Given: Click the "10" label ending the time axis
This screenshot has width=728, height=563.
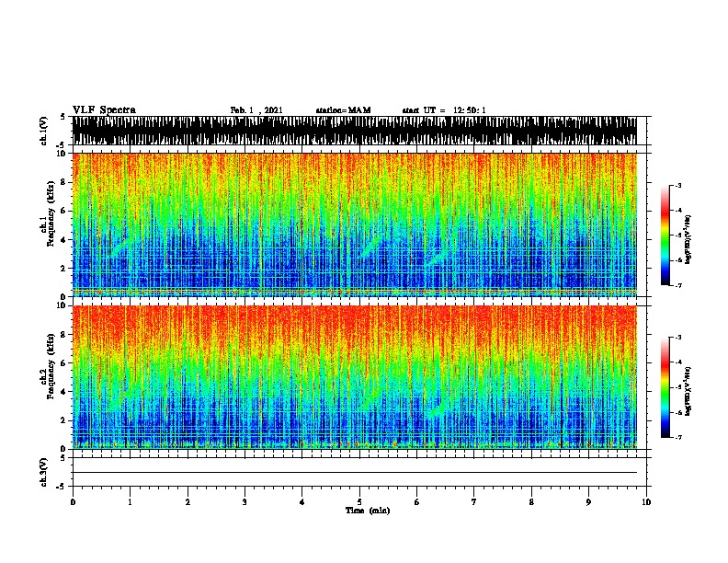Looking at the screenshot, I should (646, 502).
